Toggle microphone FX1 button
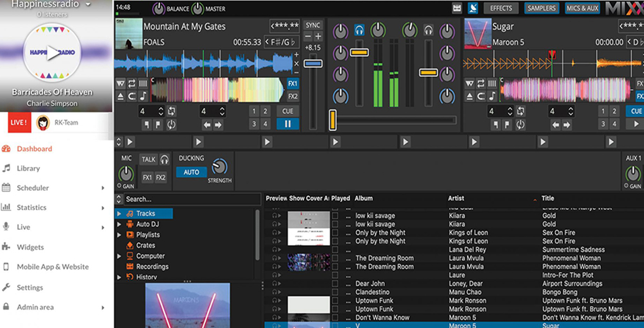The width and height of the screenshot is (644, 328). 147,177
